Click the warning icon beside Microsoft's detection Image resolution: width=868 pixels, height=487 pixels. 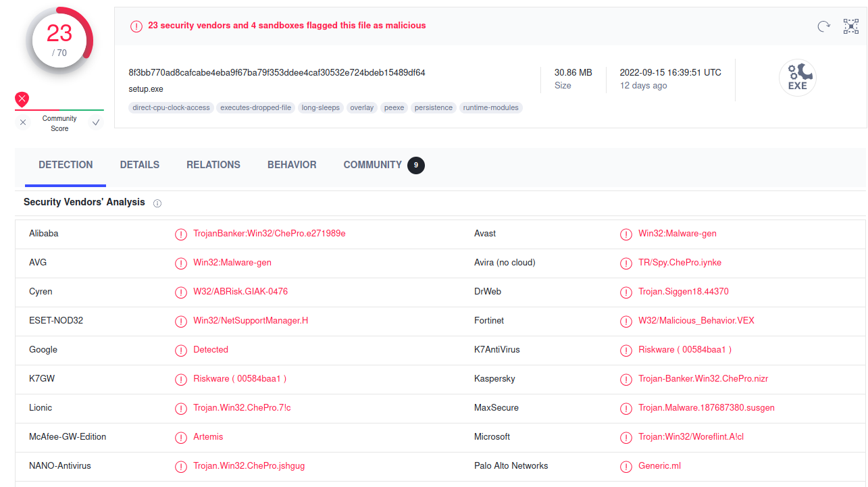[x=626, y=438]
